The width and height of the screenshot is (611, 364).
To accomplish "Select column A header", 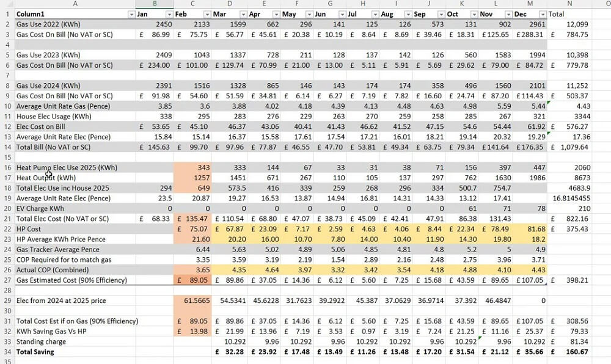I will coord(75,4).
